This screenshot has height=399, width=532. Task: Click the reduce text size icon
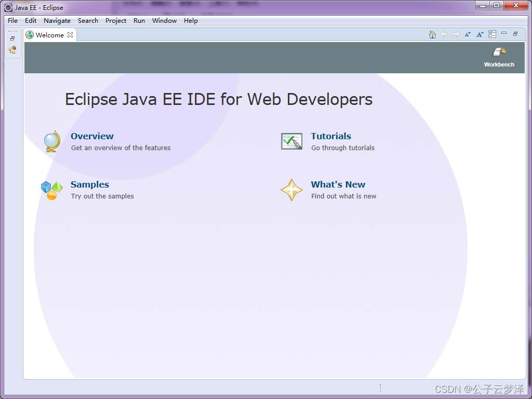[x=468, y=34]
